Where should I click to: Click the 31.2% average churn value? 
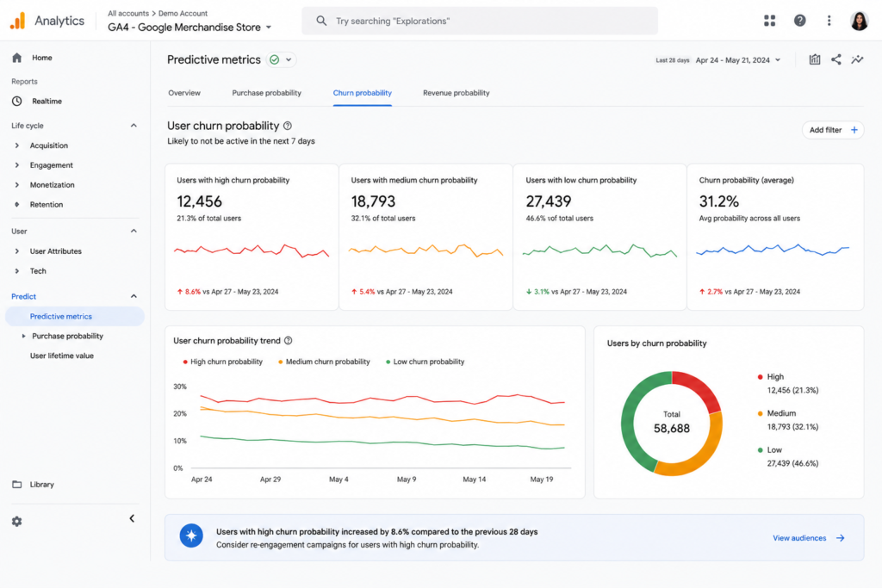coord(719,201)
